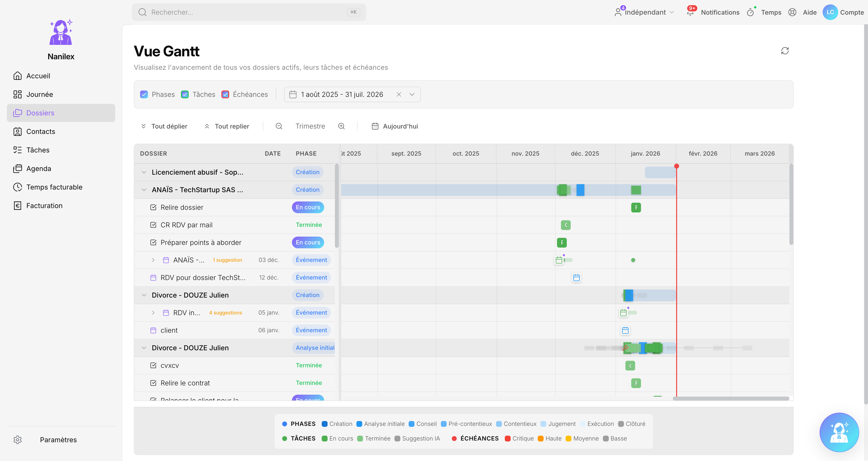The height and width of the screenshot is (461, 868).
Task: Click the '1 suggestion' link on the ANAÏS event
Action: 227,260
